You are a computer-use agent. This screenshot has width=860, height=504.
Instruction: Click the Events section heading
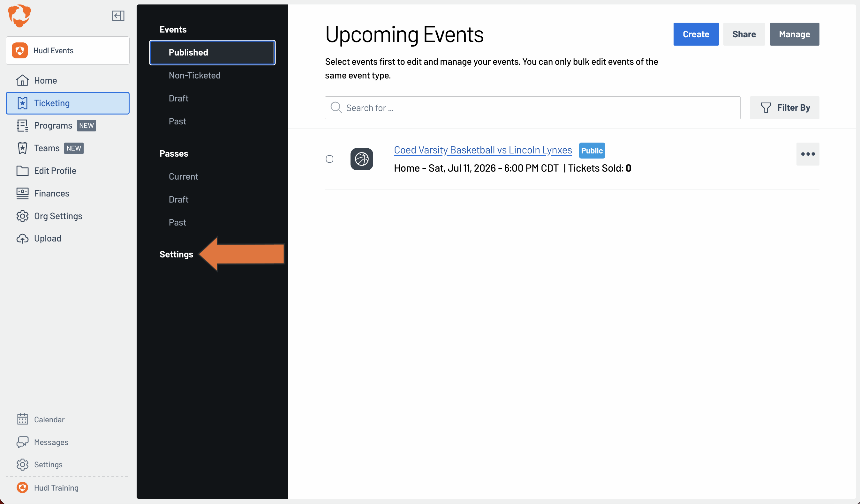click(x=173, y=29)
